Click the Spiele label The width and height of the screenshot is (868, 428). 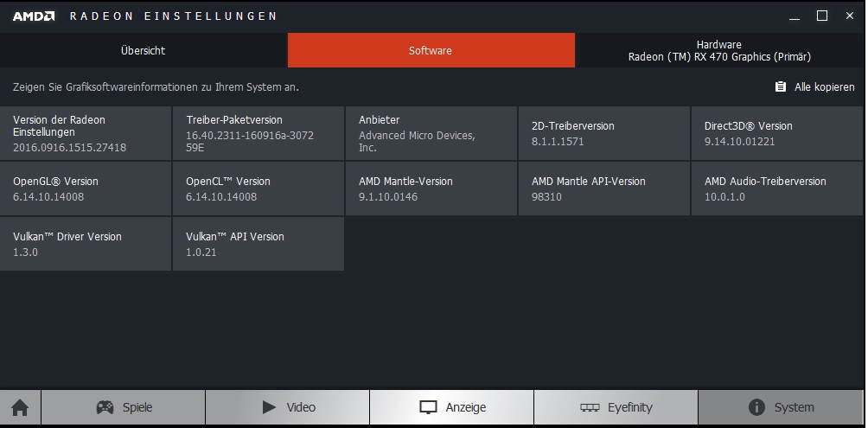137,407
